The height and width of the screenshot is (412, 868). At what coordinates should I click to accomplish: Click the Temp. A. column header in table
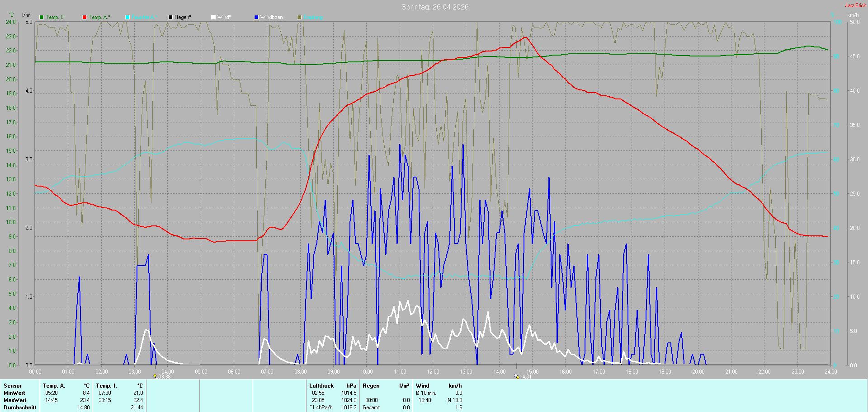54,386
